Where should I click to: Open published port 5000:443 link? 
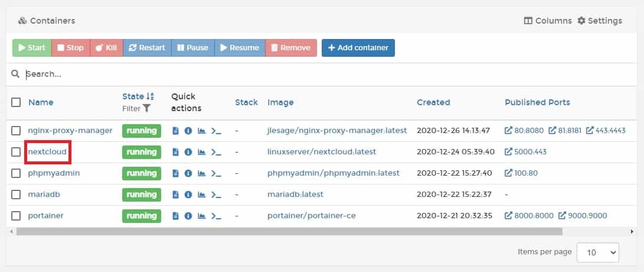[526, 152]
